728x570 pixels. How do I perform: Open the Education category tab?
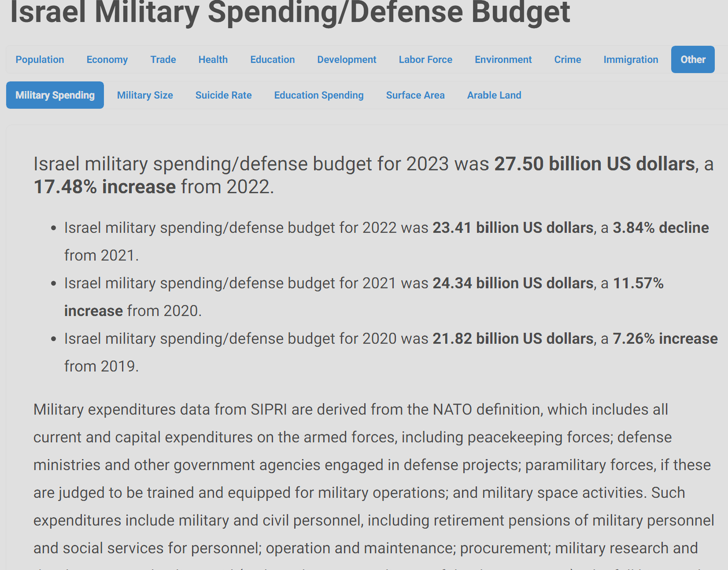272,59
